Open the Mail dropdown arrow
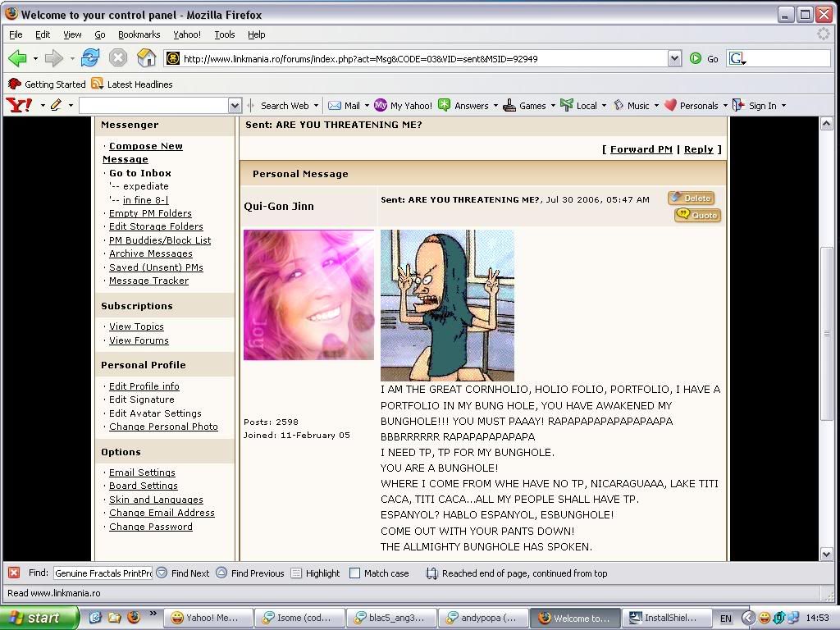 367,106
